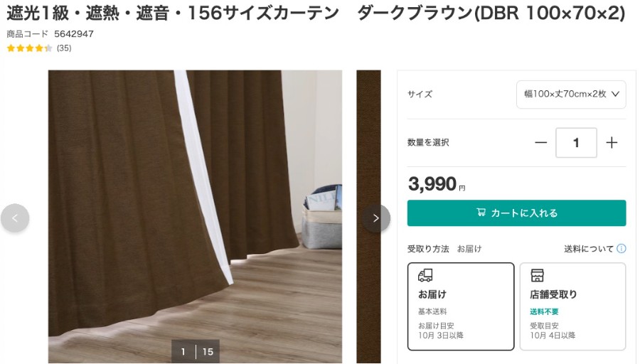Click the minus quantity icon
Viewport: 640px width, 364px height.
pos(541,142)
